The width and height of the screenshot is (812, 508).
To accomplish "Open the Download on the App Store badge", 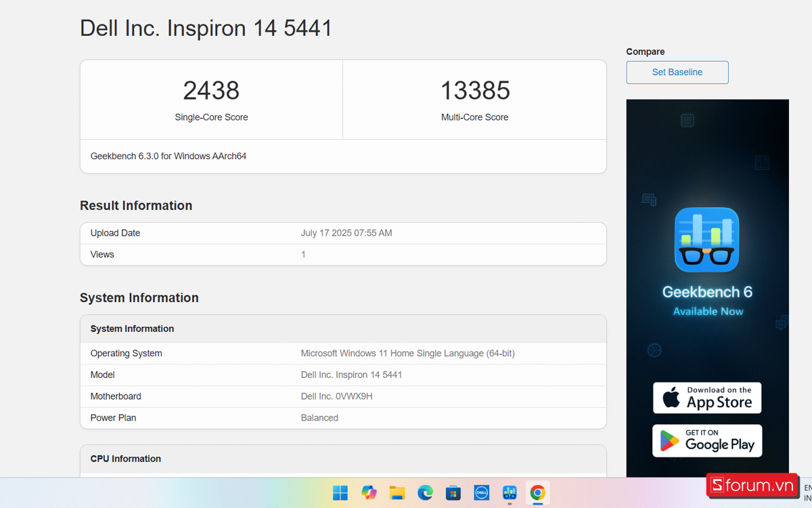I will tap(707, 398).
